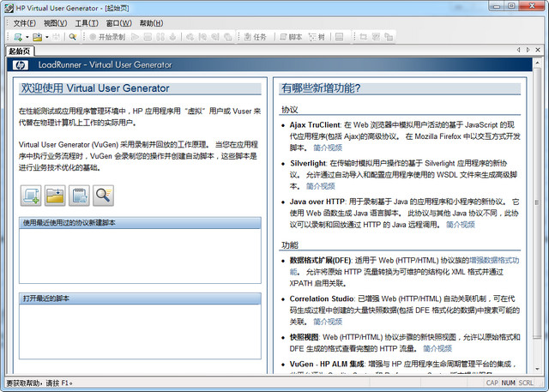This screenshot has width=549, height=392.
Task: Click the Open Script folder toolbar icon
Action: coord(37,37)
